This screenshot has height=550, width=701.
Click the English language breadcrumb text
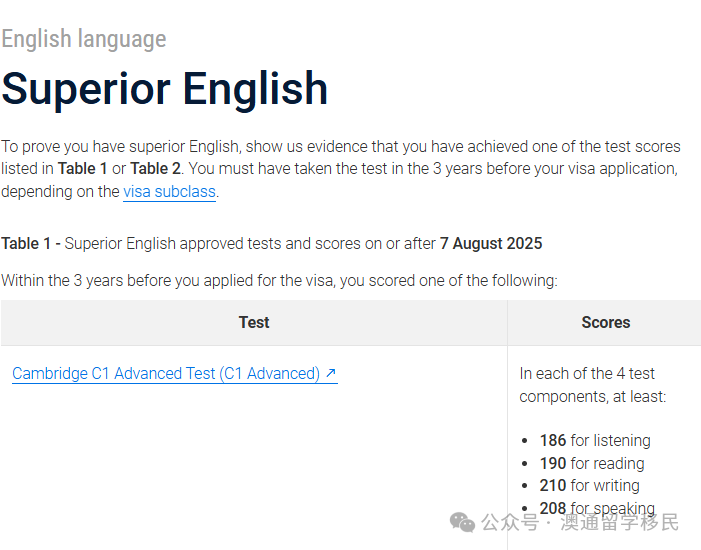coord(84,38)
